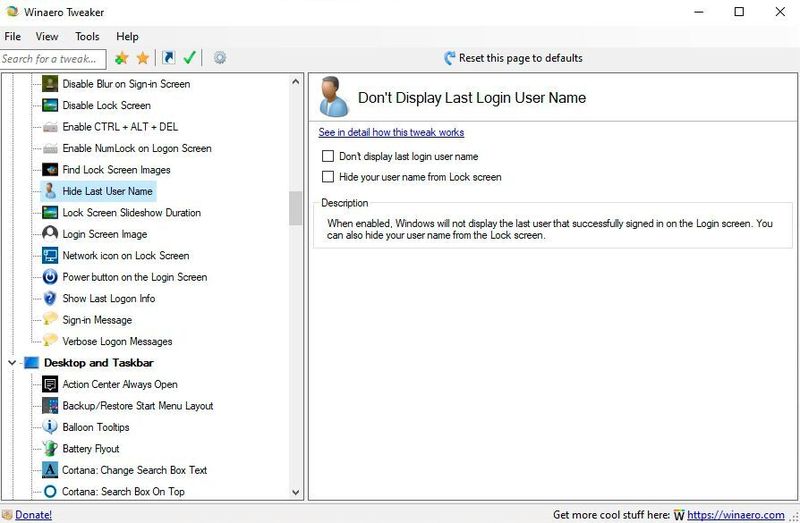
Task: Click Reset this page to defaults
Action: coord(513,58)
